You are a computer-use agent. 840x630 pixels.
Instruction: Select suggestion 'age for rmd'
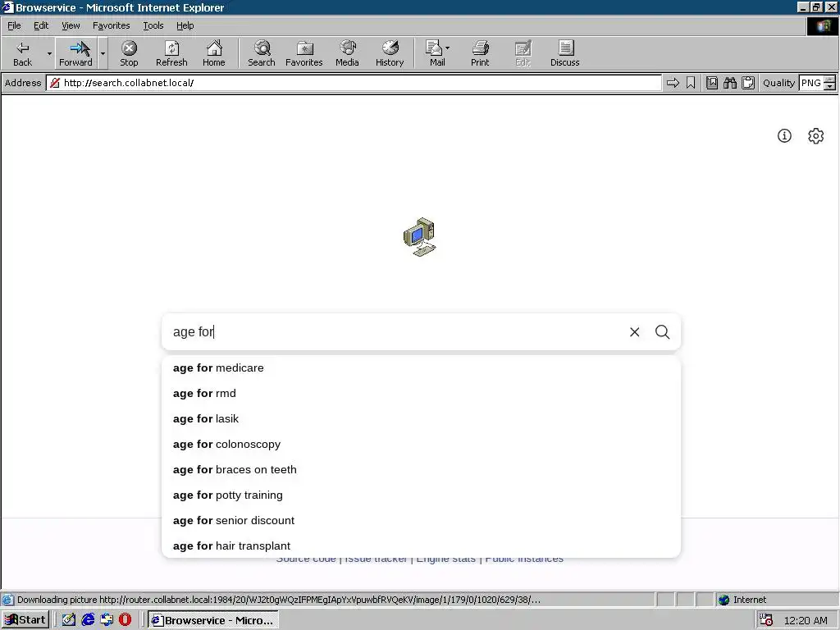coord(421,393)
